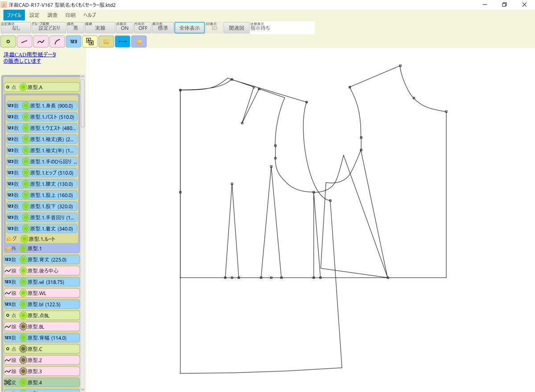Open the 表示色 標準 selector
This screenshot has width=535, height=392.
tap(163, 28)
